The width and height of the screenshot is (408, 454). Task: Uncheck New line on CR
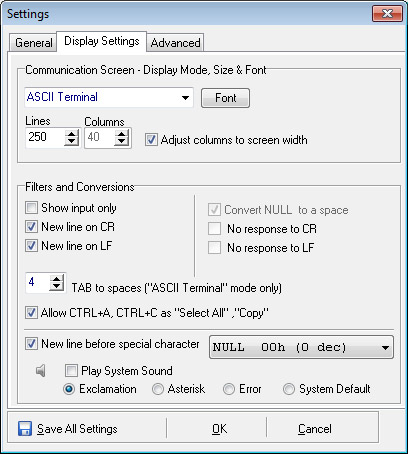coord(32,227)
